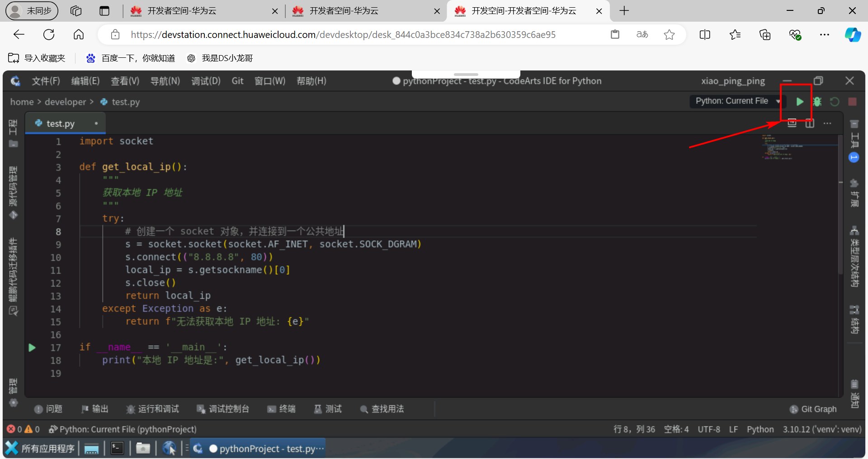Viewport: 868px width, 459px height.
Task: Split the editor with split icon
Action: 810,123
